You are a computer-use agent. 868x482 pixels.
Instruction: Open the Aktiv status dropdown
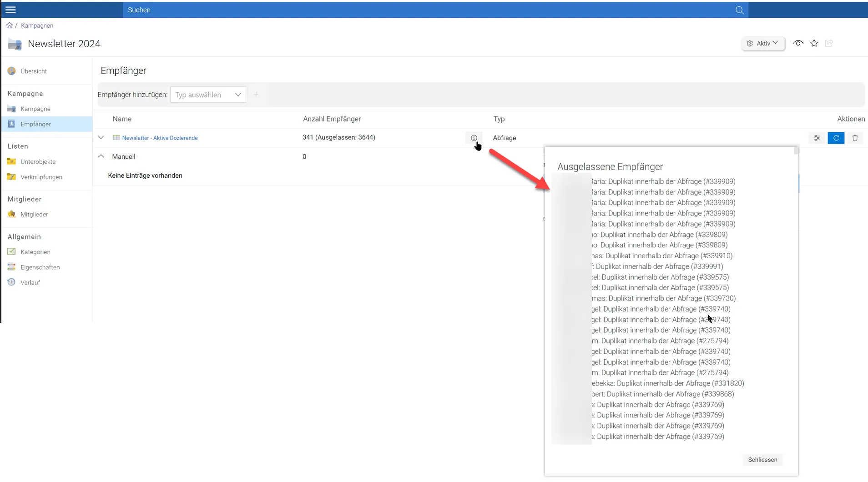(763, 44)
